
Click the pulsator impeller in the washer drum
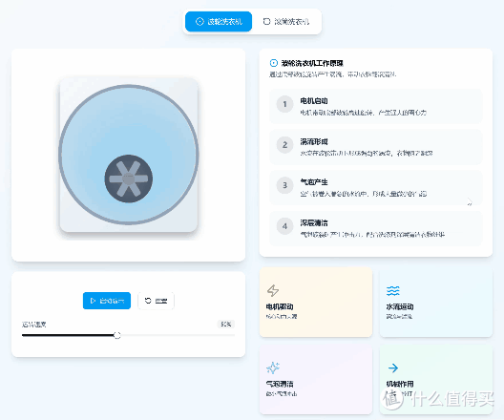[x=129, y=178]
